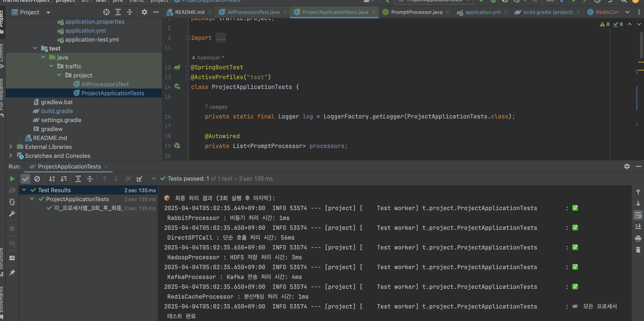
Task: Switch to application.yml editor tab
Action: tap(483, 12)
